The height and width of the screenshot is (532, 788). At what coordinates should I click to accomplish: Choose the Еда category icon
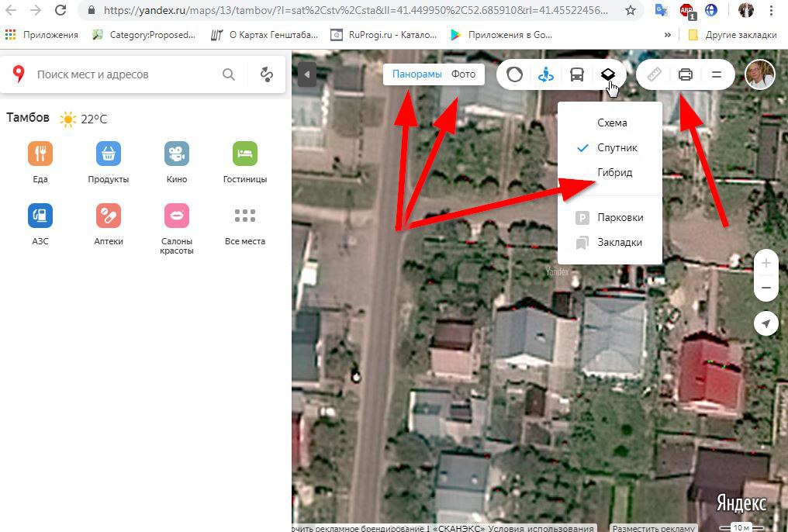pyautogui.click(x=40, y=154)
